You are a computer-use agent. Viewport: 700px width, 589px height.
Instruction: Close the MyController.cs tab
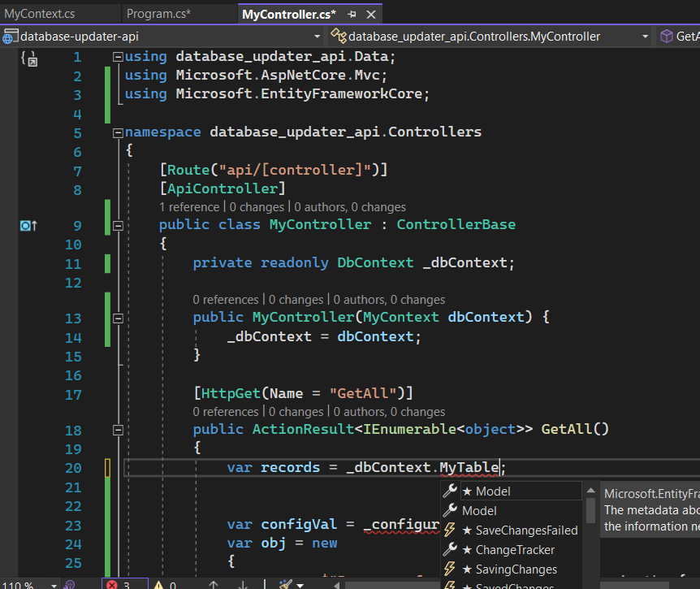[371, 15]
